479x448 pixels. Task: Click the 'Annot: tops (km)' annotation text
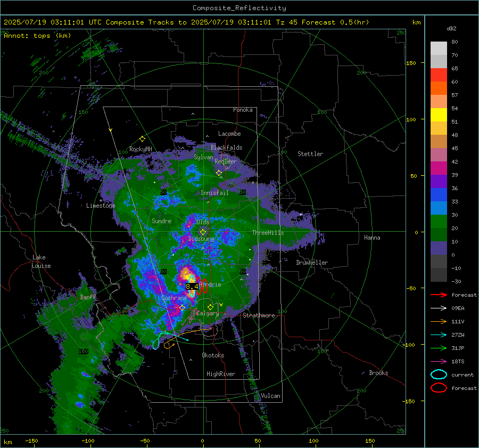(37, 36)
